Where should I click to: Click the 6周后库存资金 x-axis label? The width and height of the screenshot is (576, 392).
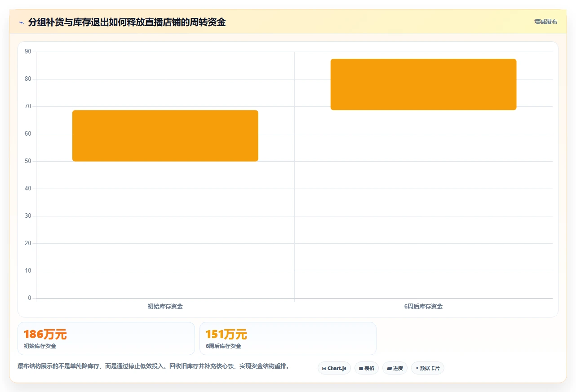click(x=423, y=307)
